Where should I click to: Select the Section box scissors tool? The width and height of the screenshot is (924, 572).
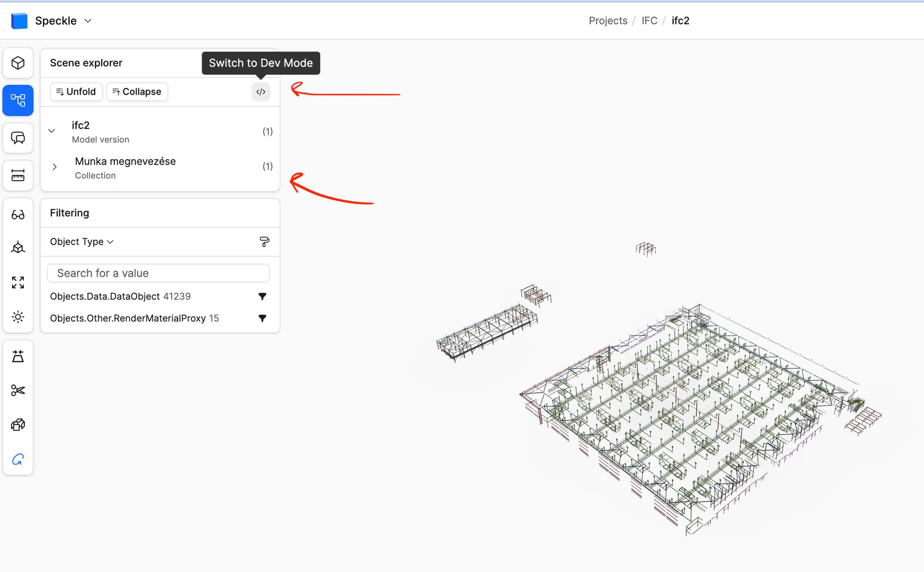coord(18,390)
